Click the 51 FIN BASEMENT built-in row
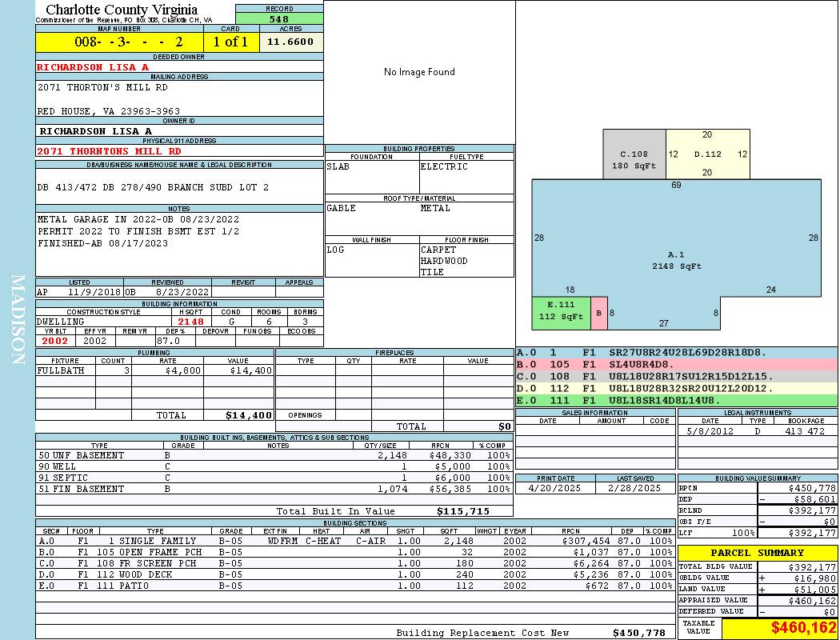840x640 pixels. tap(274, 489)
